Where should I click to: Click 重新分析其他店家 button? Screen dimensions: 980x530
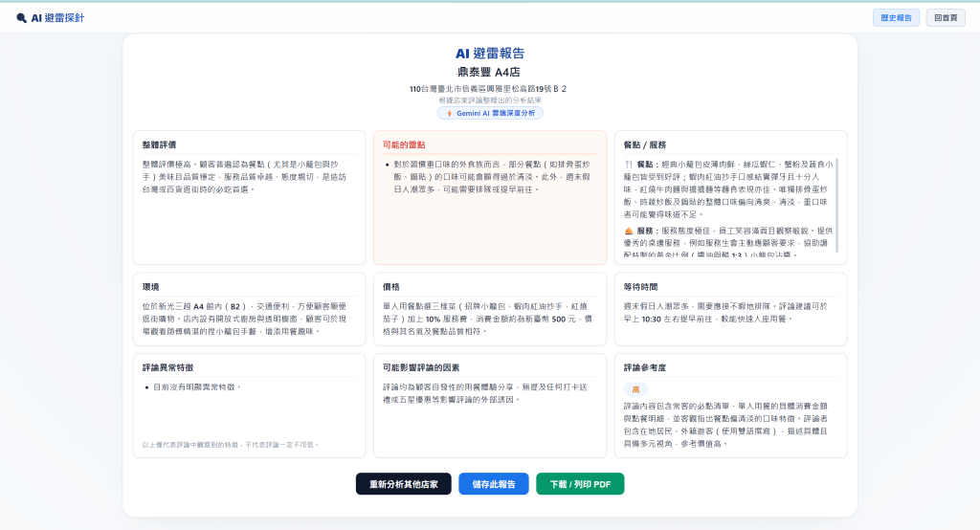[x=404, y=484]
